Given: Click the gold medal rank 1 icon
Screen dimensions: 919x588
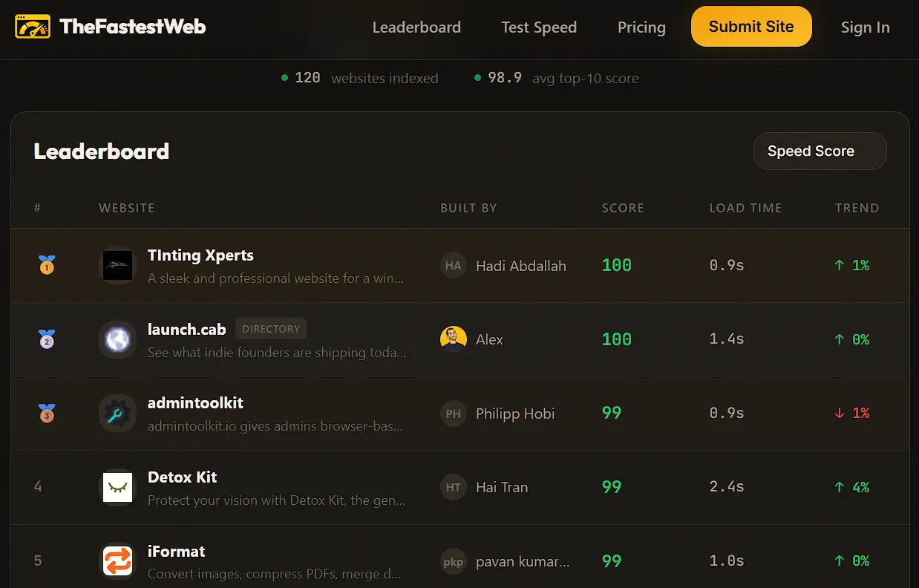Looking at the screenshot, I should (47, 265).
